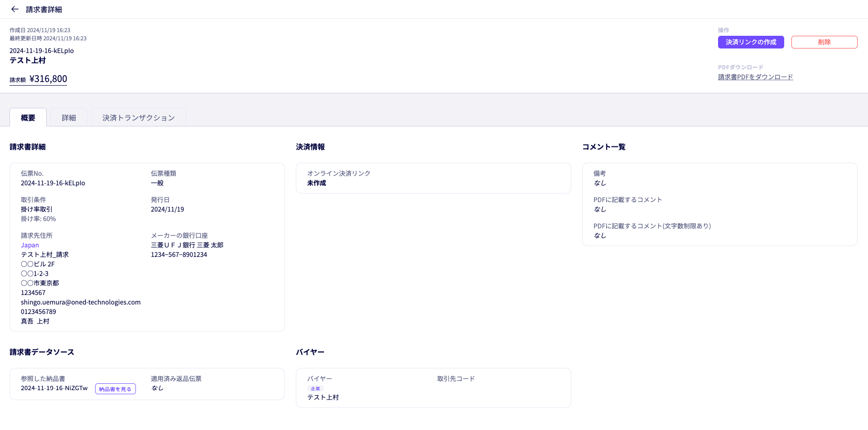Click the email shingo.uemura@oned-technologies.com

(81, 302)
